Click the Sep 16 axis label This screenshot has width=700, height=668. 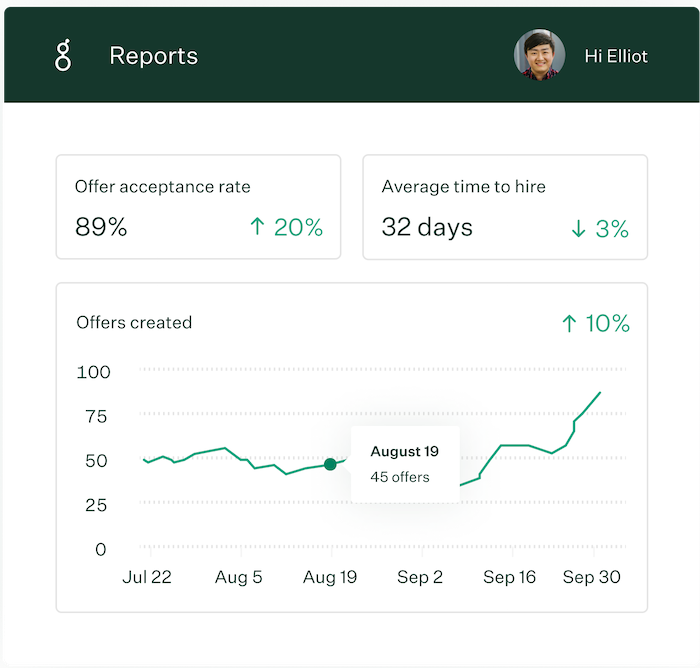pos(509,577)
